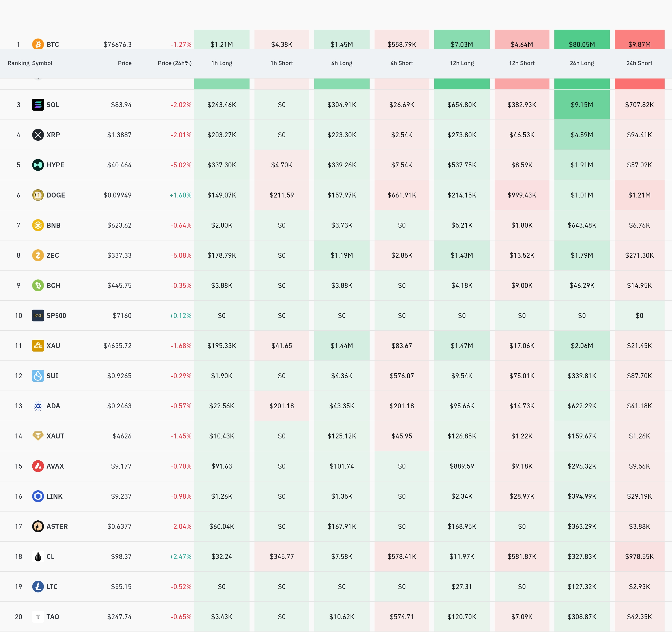This screenshot has height=632, width=672.
Task: Click the Chainlink LINK icon
Action: [x=38, y=496]
